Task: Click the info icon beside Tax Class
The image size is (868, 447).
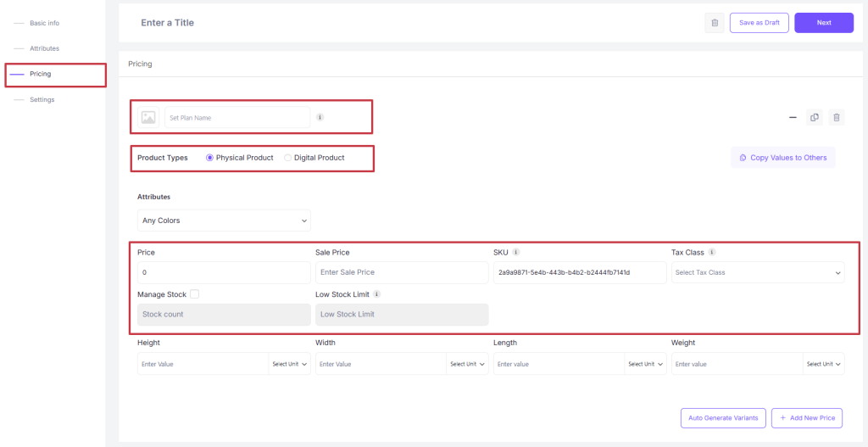Action: 712,252
